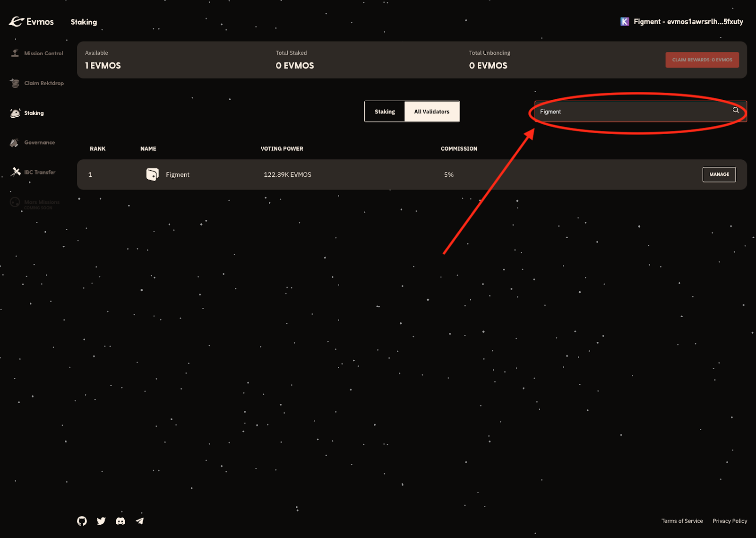
Task: Click the search magnifier icon
Action: [x=736, y=110]
